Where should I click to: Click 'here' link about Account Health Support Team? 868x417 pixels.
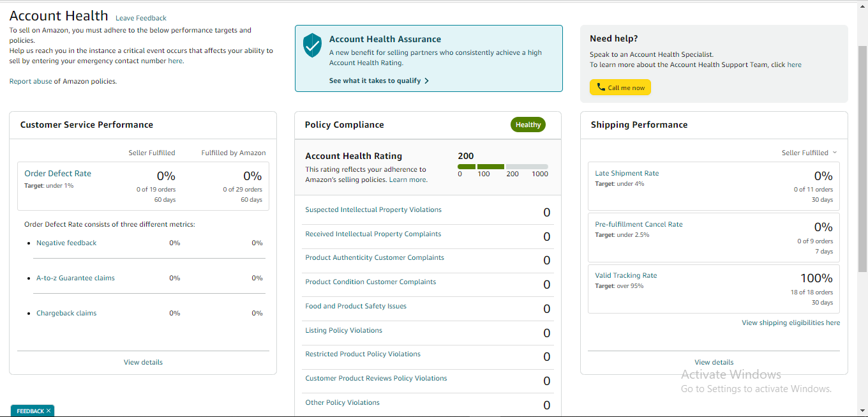click(794, 65)
